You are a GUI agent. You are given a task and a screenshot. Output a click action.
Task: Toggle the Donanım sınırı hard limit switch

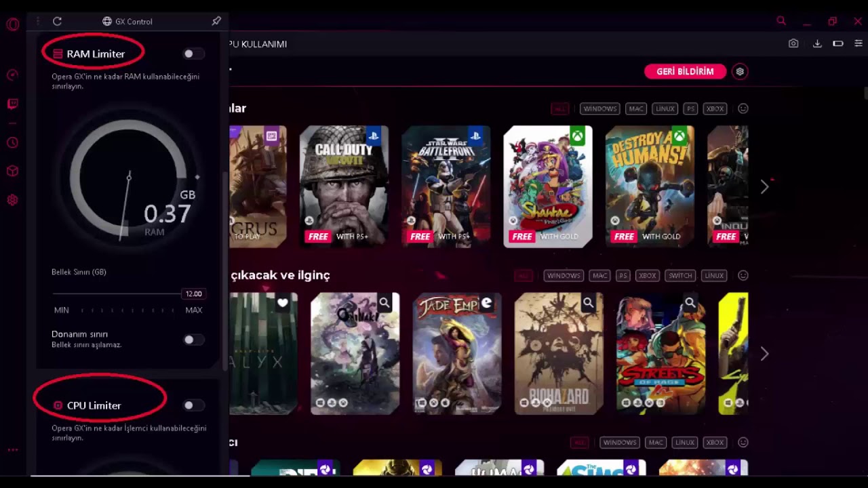[x=193, y=340]
